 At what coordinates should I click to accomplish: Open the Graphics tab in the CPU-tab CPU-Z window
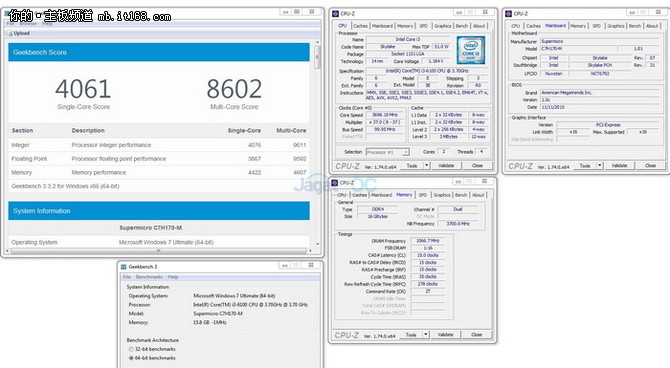tap(443, 26)
